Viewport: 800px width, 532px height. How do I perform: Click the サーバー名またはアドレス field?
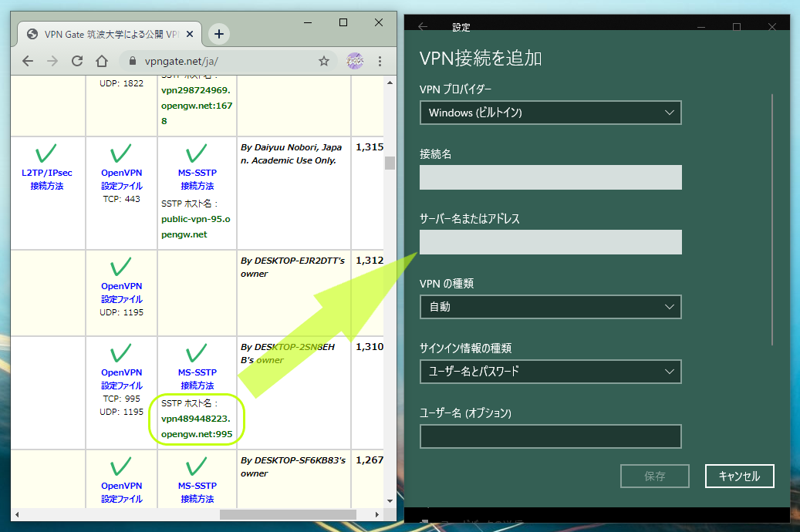point(551,242)
